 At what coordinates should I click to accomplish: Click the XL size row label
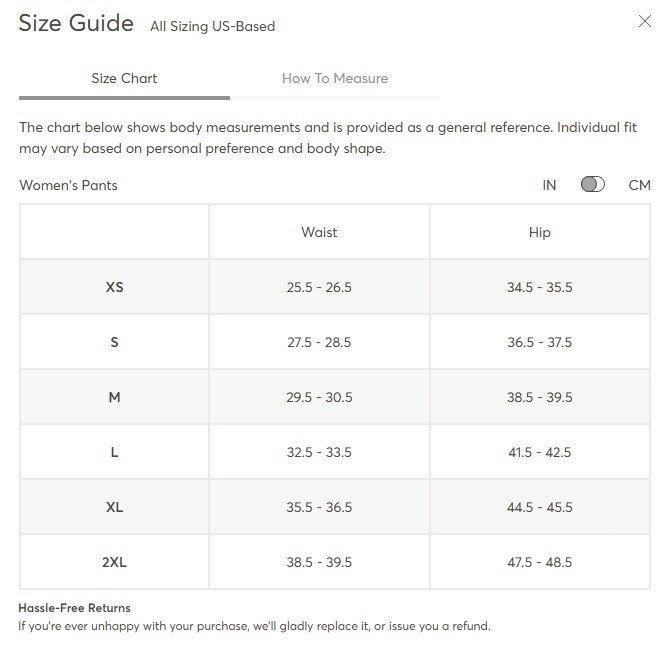pos(114,507)
